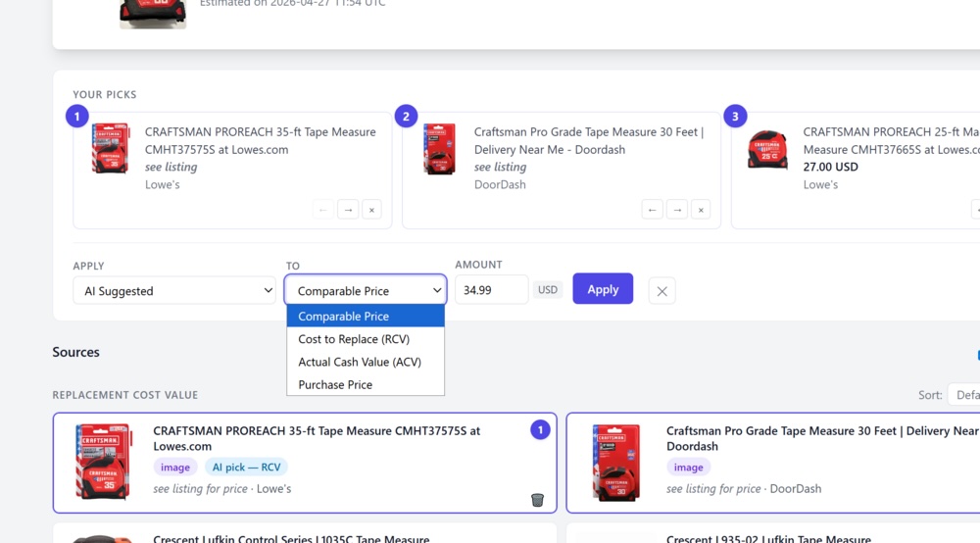Click the Apply button
Viewport: 980px width, 543px height.
pyautogui.click(x=603, y=289)
